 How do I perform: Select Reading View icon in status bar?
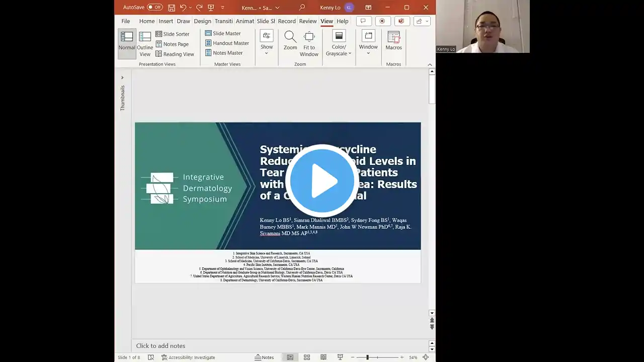[x=324, y=357]
